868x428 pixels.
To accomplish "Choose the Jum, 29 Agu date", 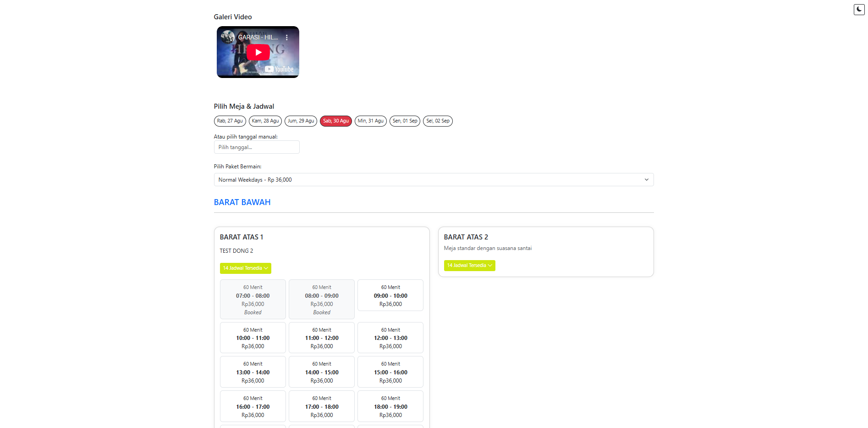I will coord(301,121).
